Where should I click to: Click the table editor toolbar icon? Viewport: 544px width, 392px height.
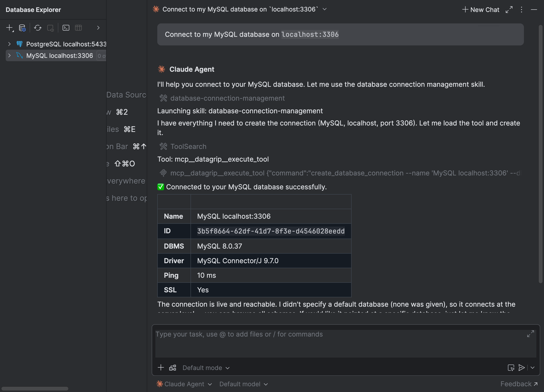pyautogui.click(x=78, y=28)
